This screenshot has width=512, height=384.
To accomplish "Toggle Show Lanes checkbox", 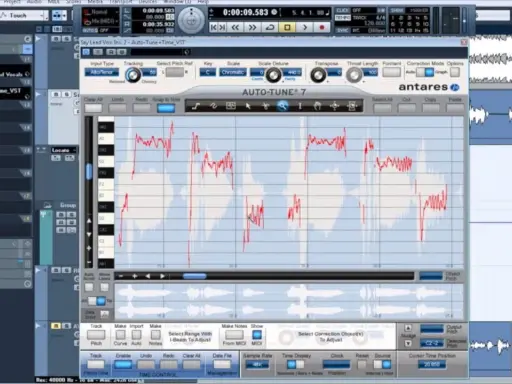I will [x=104, y=287].
